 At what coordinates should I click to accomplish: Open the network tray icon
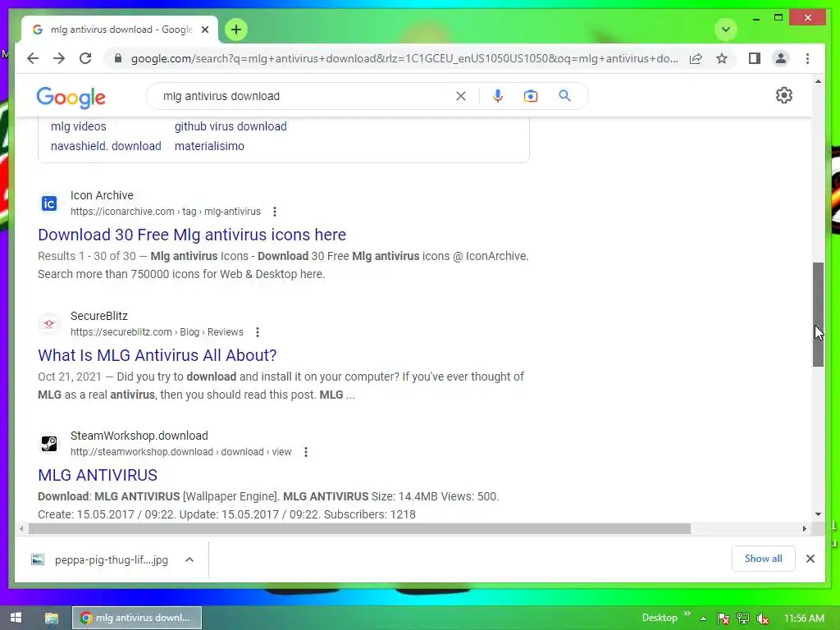(743, 619)
